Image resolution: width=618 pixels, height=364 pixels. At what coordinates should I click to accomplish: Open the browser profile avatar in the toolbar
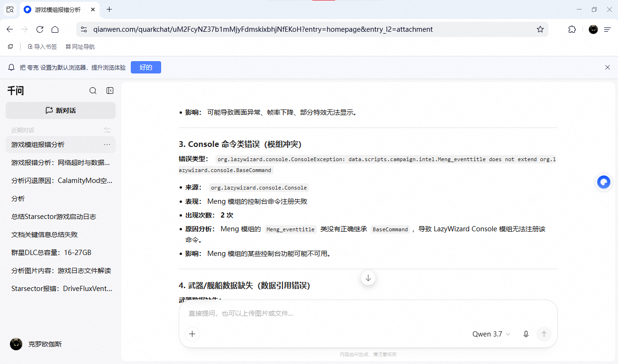(x=593, y=29)
